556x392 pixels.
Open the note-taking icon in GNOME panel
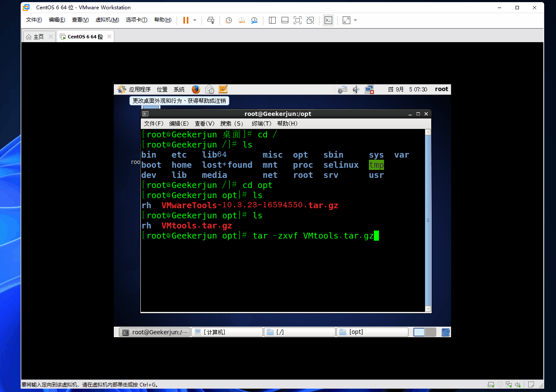tap(223, 89)
